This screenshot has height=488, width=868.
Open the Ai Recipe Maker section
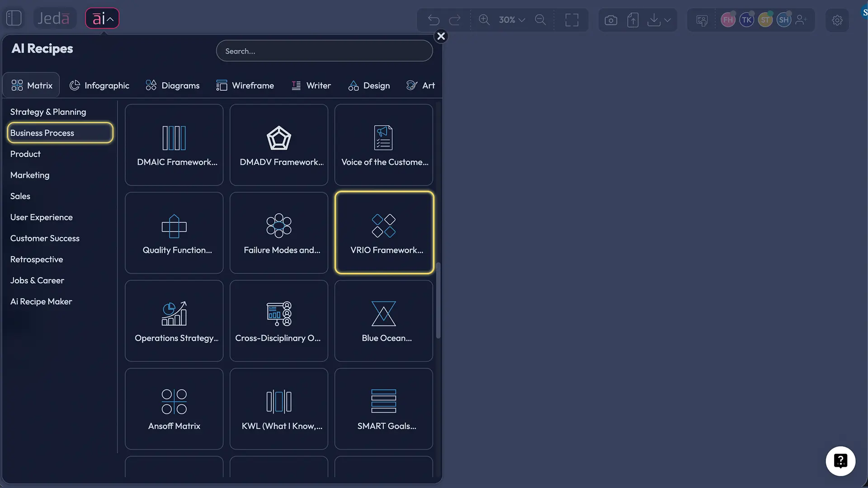(41, 301)
